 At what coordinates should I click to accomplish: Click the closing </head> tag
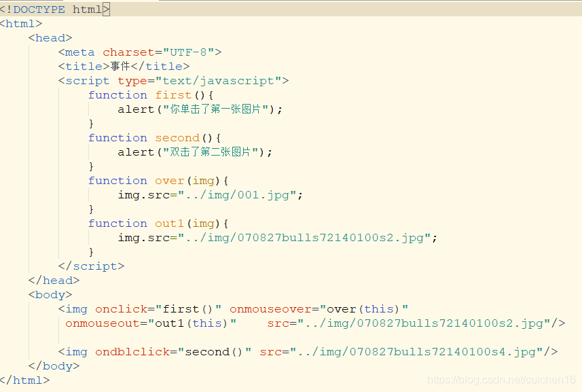pos(54,281)
